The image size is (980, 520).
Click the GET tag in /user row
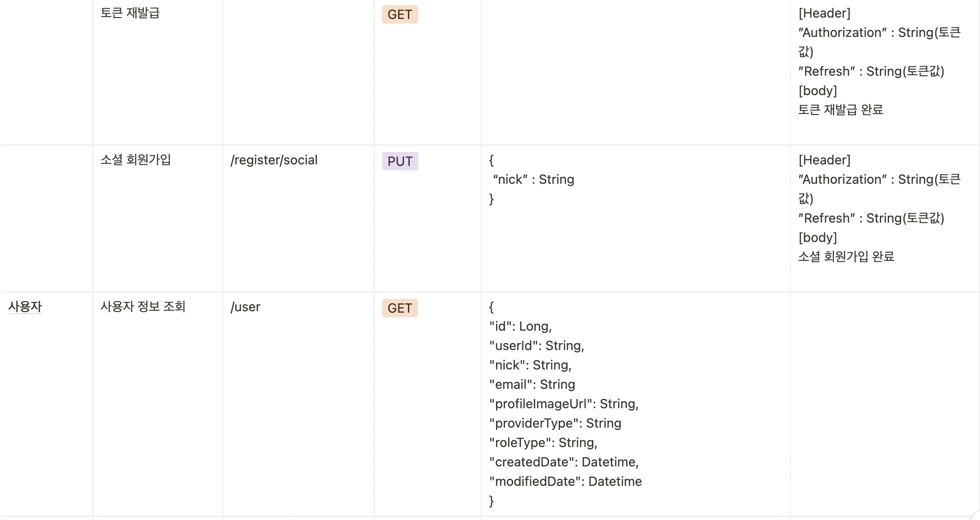pyautogui.click(x=400, y=308)
